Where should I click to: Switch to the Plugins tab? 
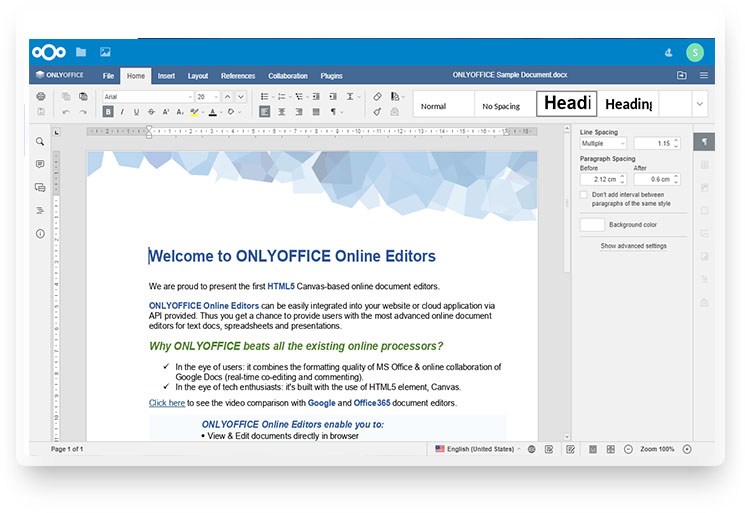[x=332, y=76]
